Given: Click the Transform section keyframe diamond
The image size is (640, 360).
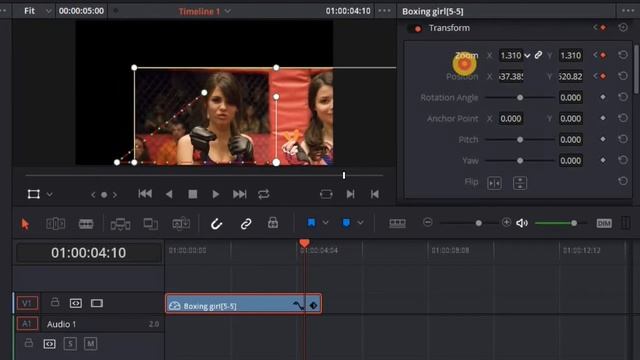Looking at the screenshot, I should point(603,27).
